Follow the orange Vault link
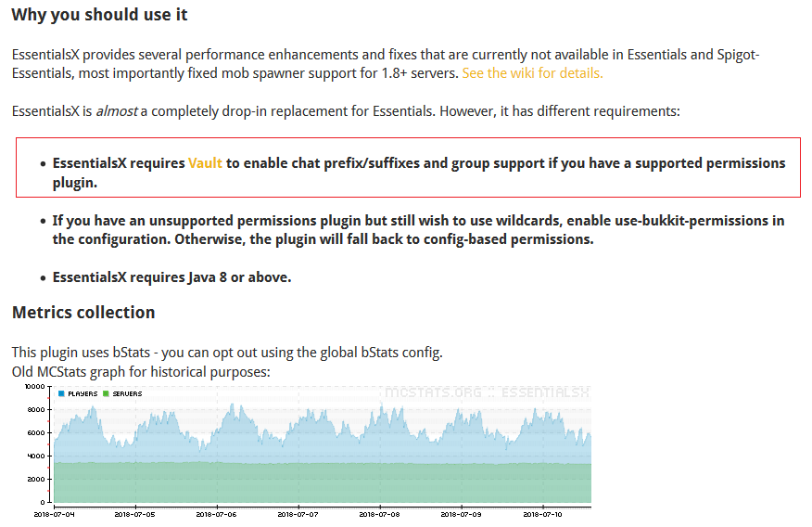Image resolution: width=812 pixels, height=527 pixels. [x=205, y=163]
